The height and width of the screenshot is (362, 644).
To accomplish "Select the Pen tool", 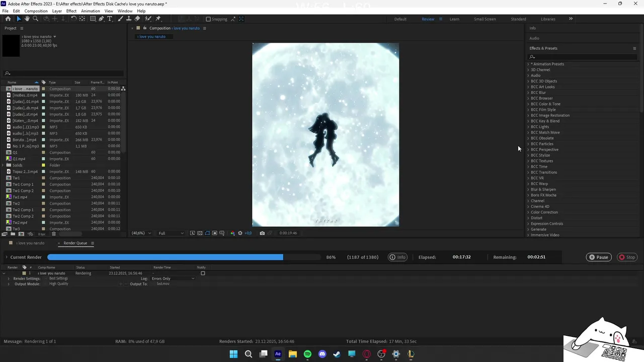I will pos(101,19).
